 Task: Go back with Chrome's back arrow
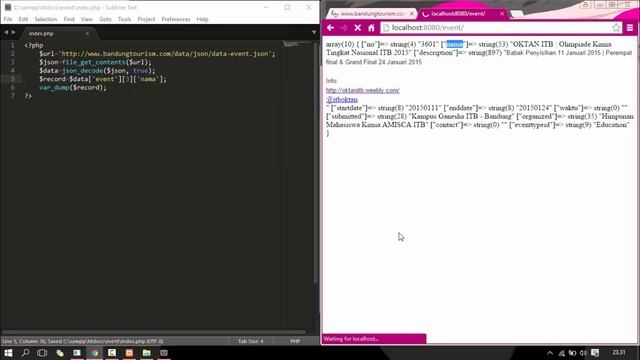(x=331, y=28)
